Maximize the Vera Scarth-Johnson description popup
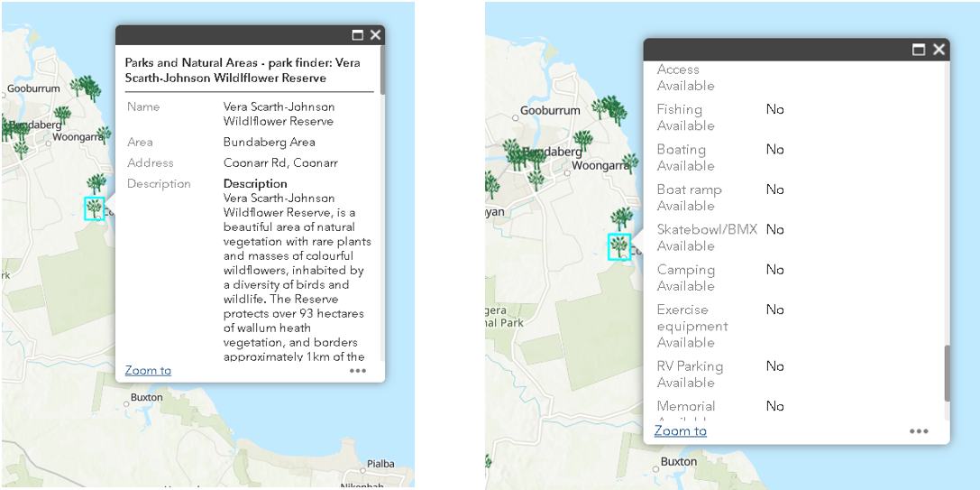Viewport: 980px width, 490px height. click(x=358, y=35)
